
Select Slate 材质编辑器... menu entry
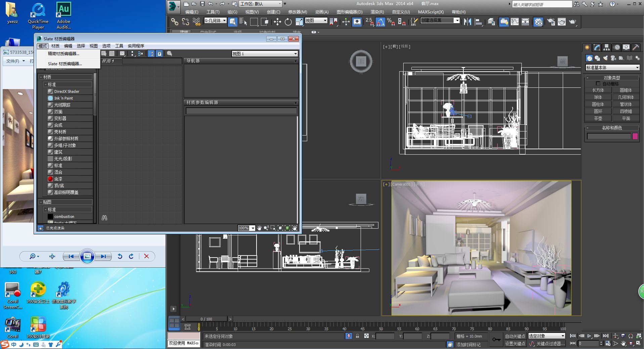pos(65,64)
